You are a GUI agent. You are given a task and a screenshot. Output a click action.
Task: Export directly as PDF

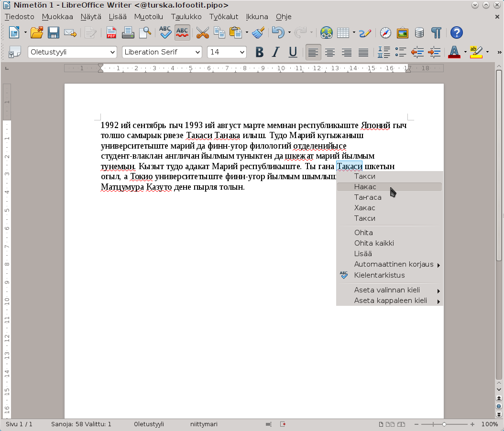111,33
